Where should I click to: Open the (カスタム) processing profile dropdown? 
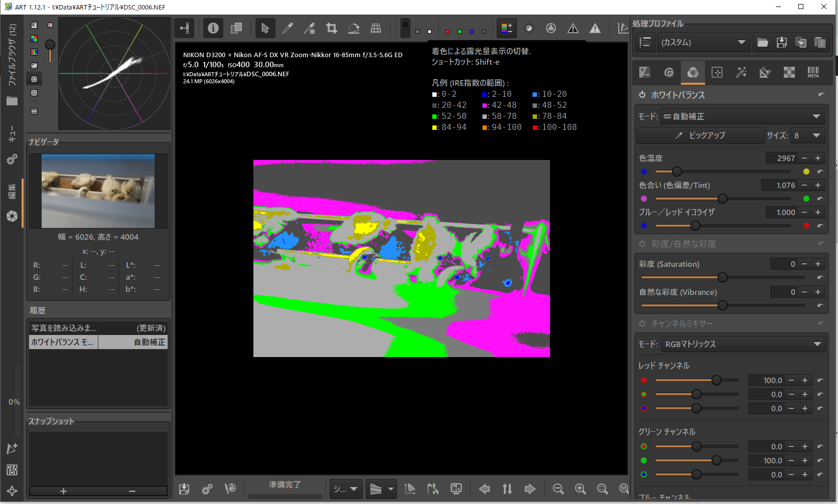(704, 43)
